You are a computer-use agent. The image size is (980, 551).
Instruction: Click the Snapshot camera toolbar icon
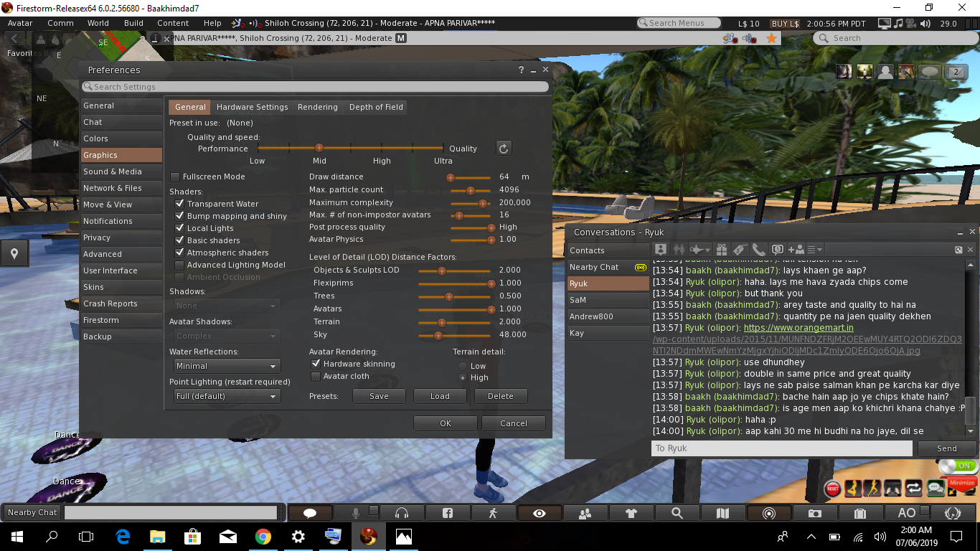tap(815, 513)
